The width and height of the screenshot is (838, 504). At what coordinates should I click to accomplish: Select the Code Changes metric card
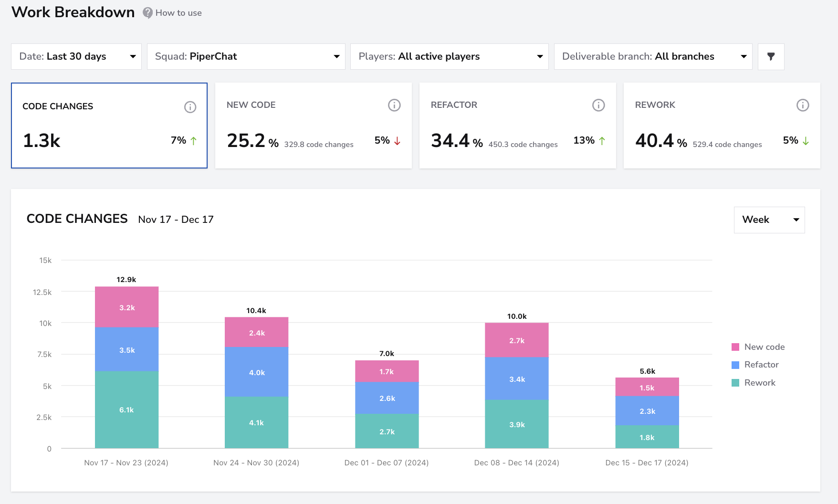[x=109, y=126]
